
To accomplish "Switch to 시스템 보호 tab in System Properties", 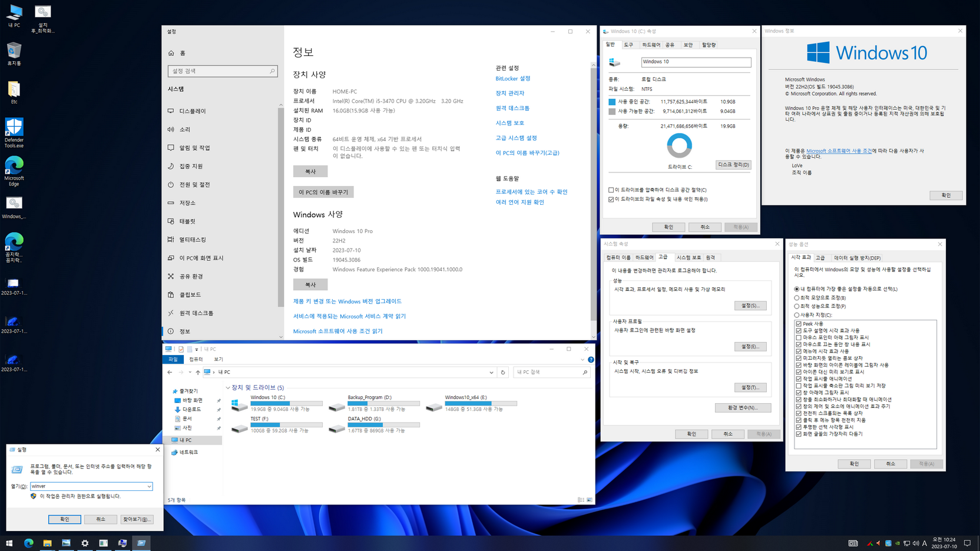I will coord(688,258).
